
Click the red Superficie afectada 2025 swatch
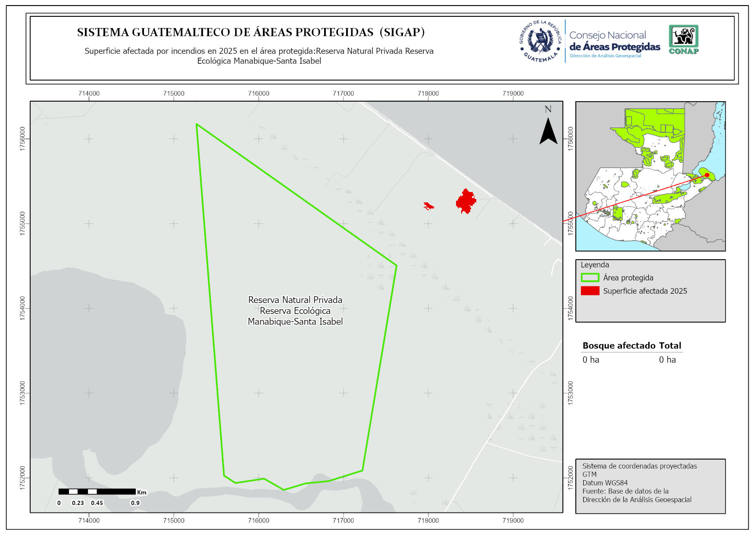(590, 291)
